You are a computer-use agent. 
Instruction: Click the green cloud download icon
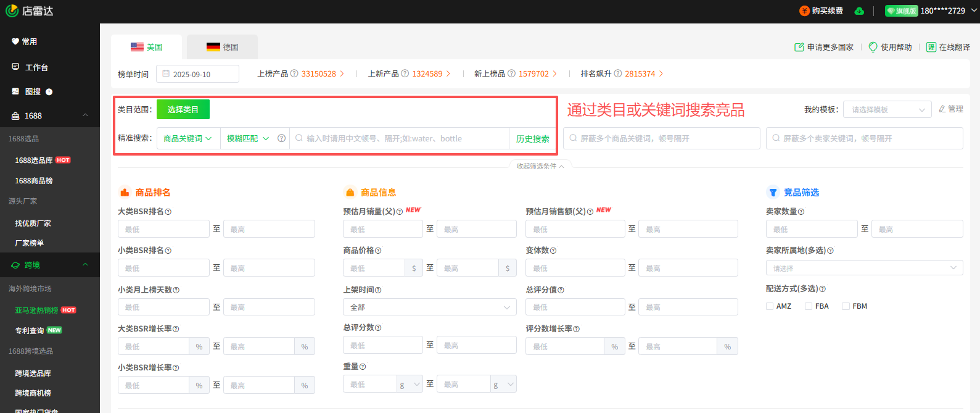(x=859, y=10)
